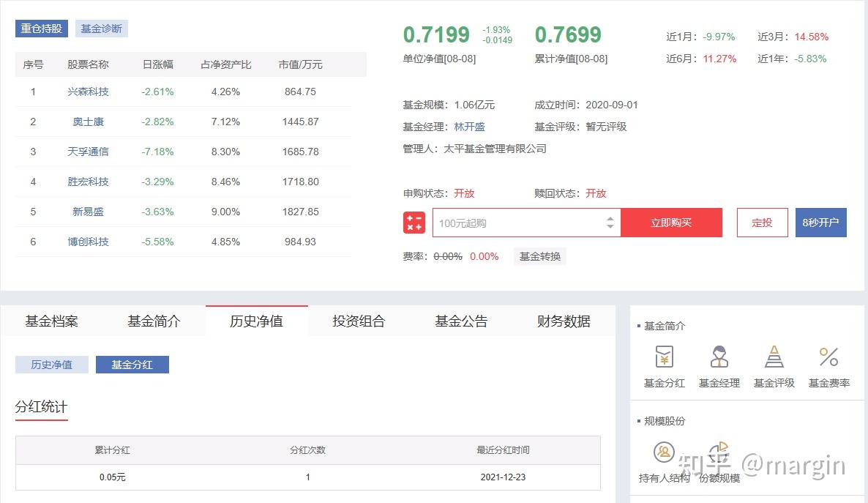
Task: View fund fees via the 基金费率 icon
Action: pos(828,366)
